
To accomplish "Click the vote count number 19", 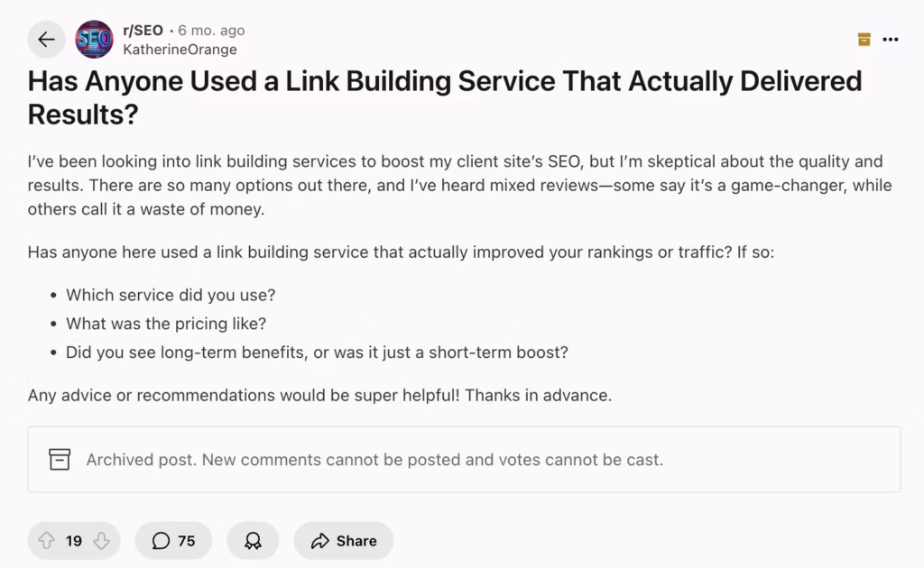I will click(x=74, y=540).
